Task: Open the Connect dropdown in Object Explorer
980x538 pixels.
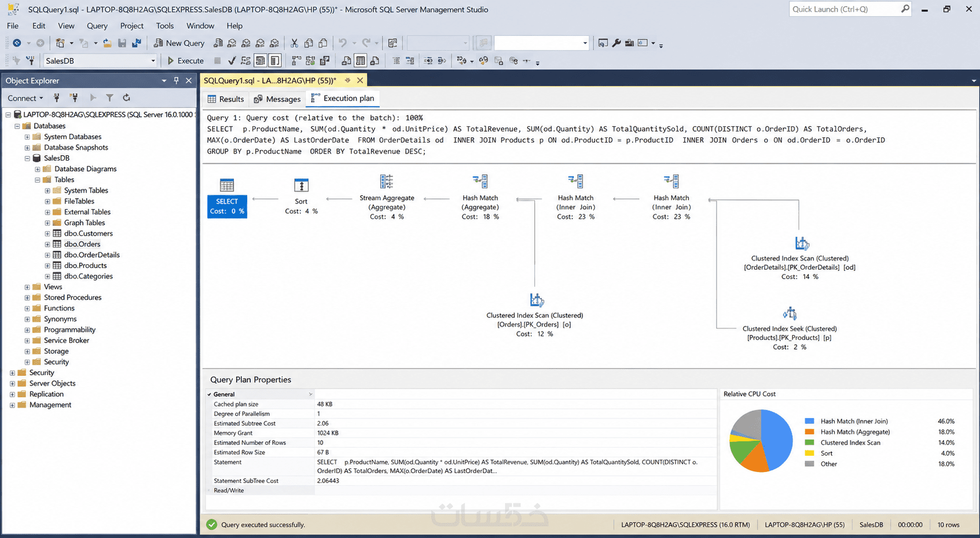Action: tap(25, 98)
